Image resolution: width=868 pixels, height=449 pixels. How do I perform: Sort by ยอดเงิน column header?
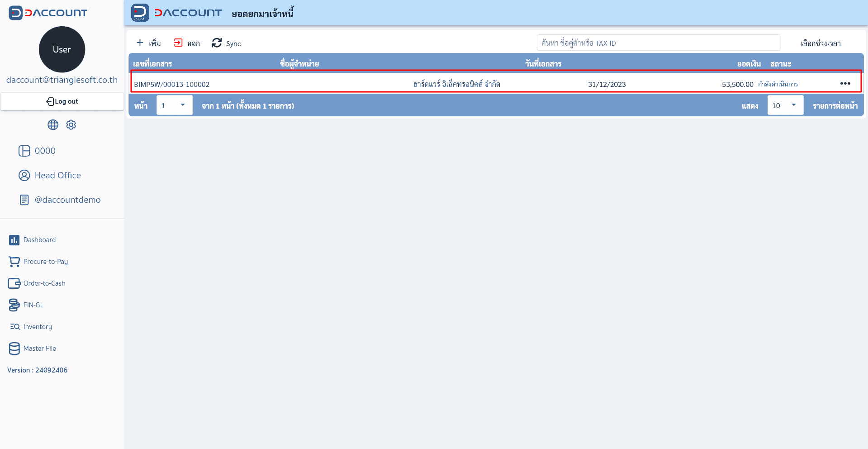749,64
